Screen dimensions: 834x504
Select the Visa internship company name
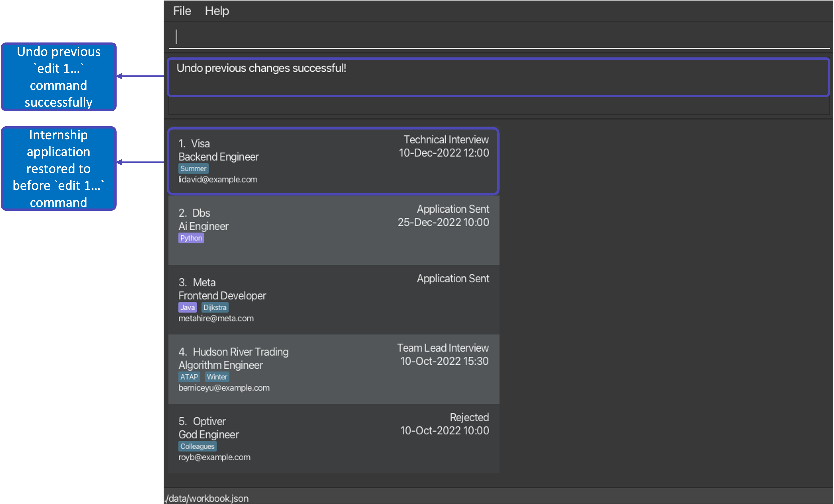[x=200, y=143]
